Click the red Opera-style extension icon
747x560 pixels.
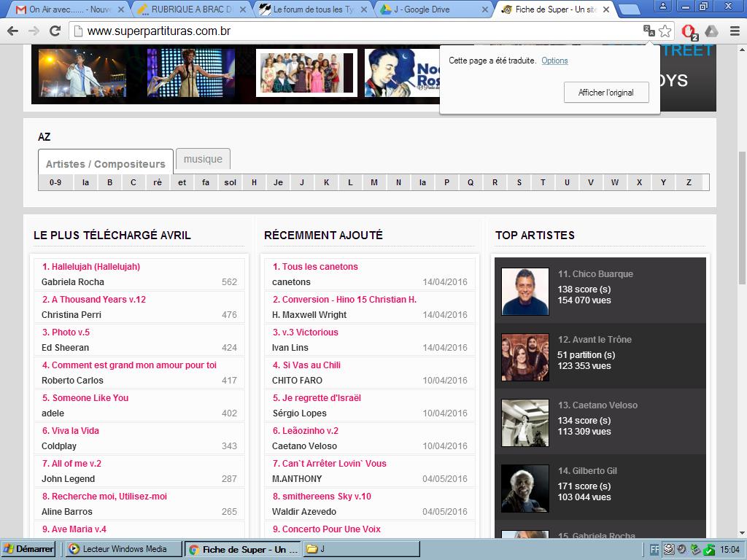(688, 31)
